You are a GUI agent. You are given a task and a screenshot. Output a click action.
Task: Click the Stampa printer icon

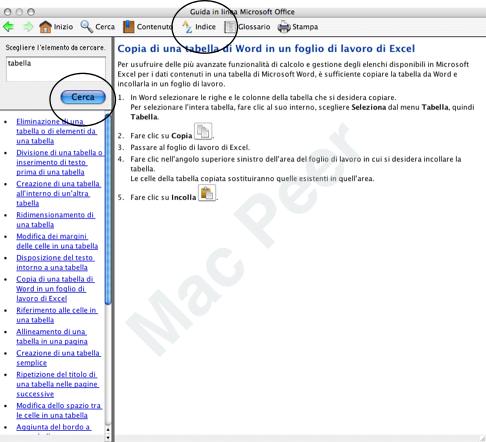284,27
